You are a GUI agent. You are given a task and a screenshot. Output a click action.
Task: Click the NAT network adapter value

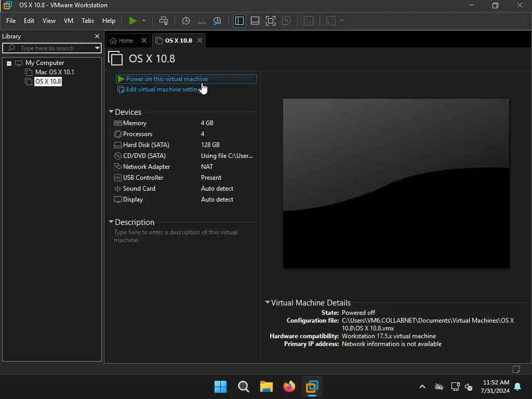coord(207,167)
